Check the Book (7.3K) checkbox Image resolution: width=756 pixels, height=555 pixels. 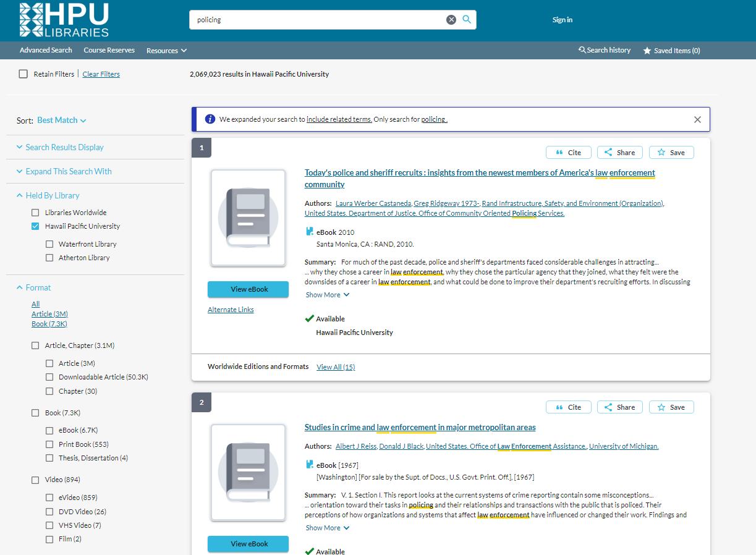[x=35, y=413]
